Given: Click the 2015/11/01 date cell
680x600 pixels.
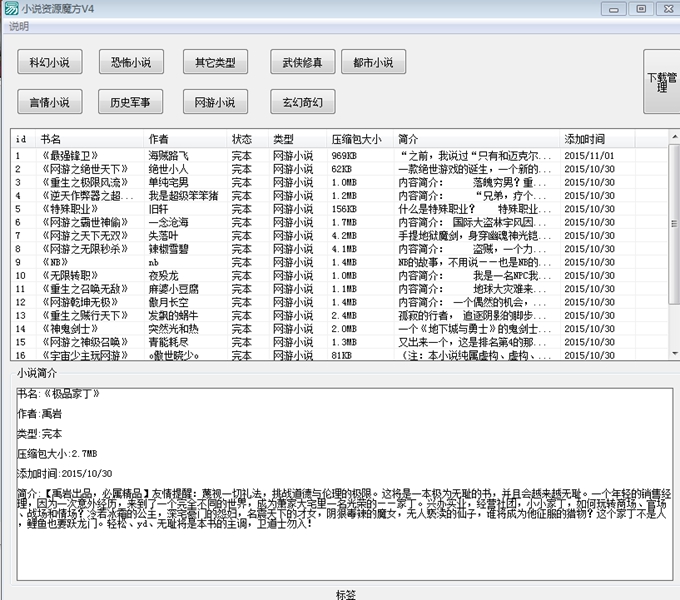Looking at the screenshot, I should [x=590, y=156].
